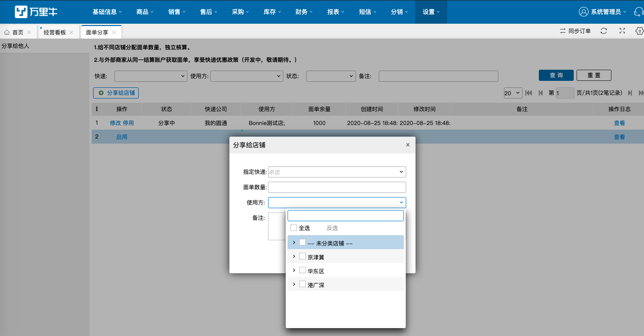The image size is (644, 336).
Task: Expand the 华东区 tree node
Action: coord(294,270)
